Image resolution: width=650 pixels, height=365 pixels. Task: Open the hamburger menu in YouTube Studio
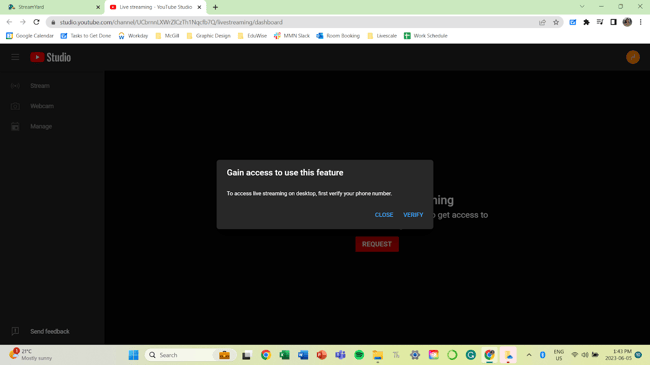(15, 57)
